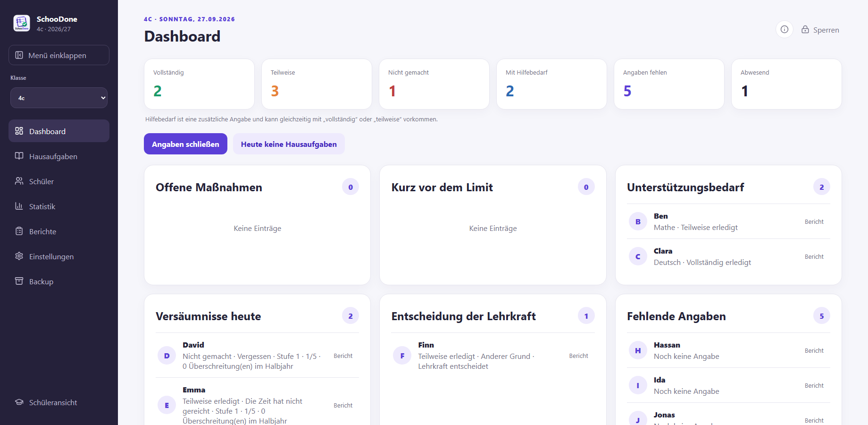Click the Angaben fehlen summary card

[x=669, y=84]
